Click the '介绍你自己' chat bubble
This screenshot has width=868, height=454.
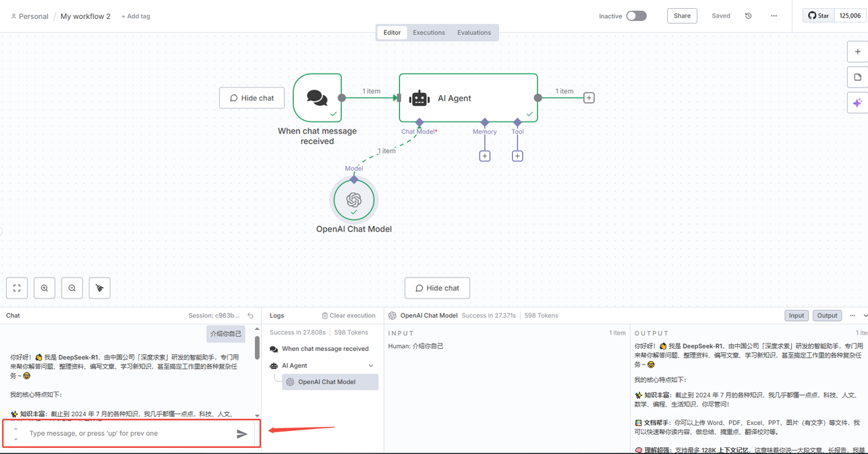[x=226, y=334]
